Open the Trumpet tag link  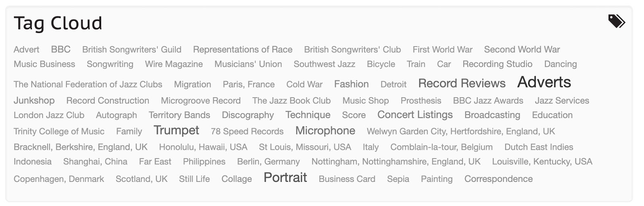(x=176, y=130)
